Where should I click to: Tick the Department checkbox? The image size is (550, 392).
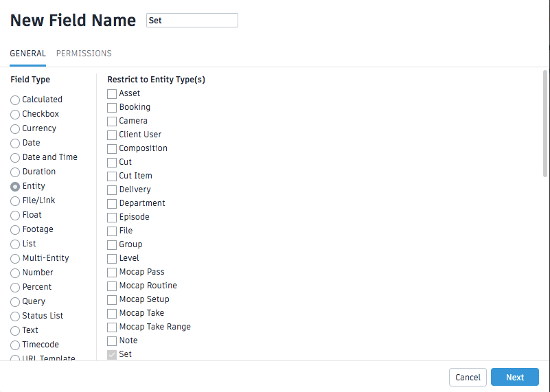click(x=112, y=204)
